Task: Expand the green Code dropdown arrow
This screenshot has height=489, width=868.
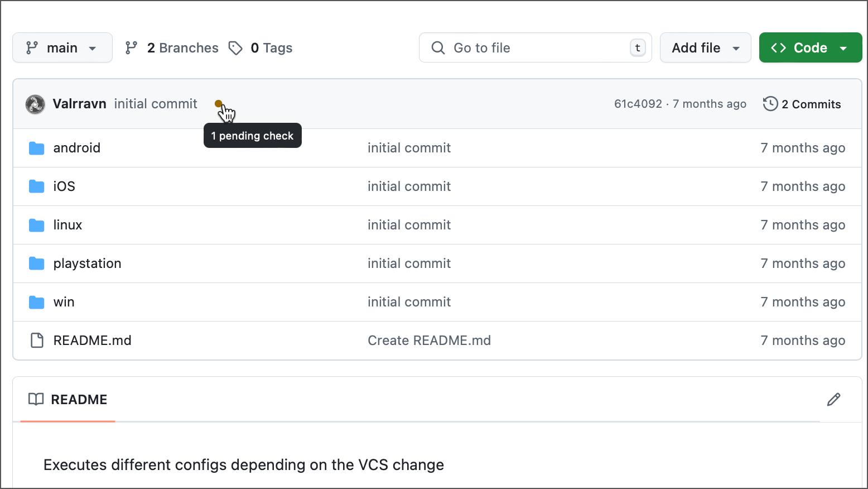Action: [843, 47]
